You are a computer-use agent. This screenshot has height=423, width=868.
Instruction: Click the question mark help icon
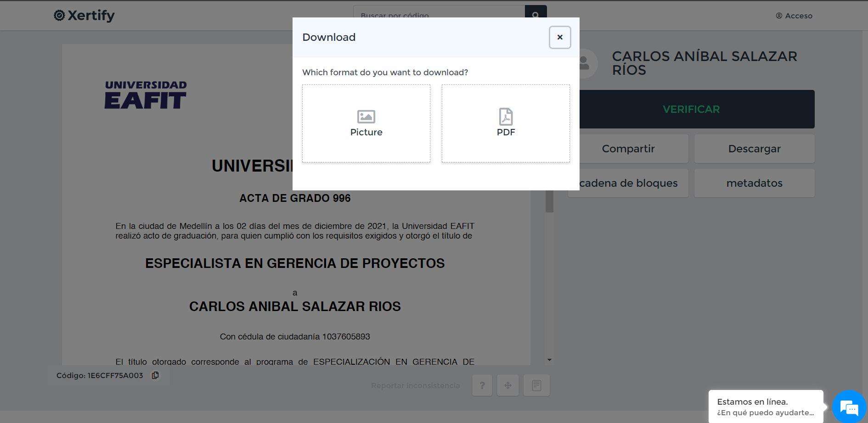(482, 385)
